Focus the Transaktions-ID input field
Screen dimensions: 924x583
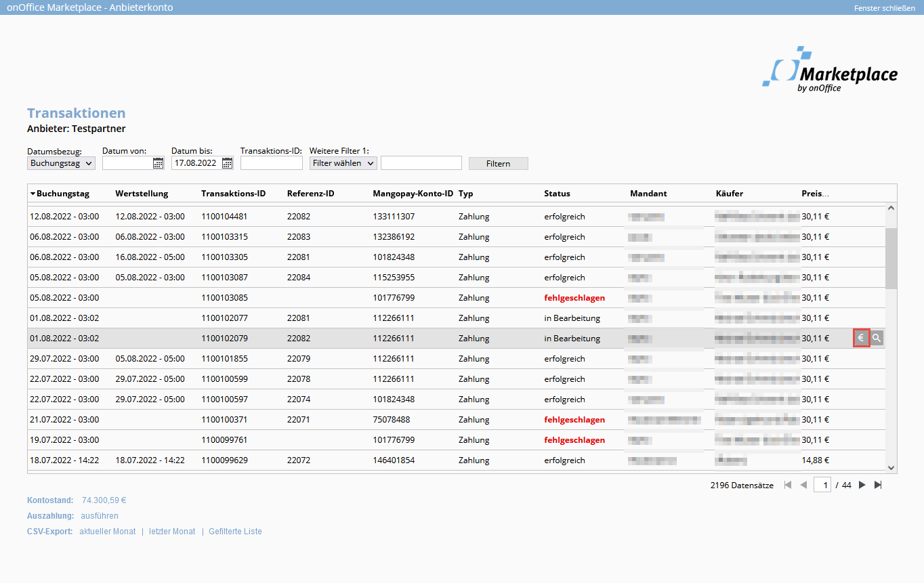(272, 163)
